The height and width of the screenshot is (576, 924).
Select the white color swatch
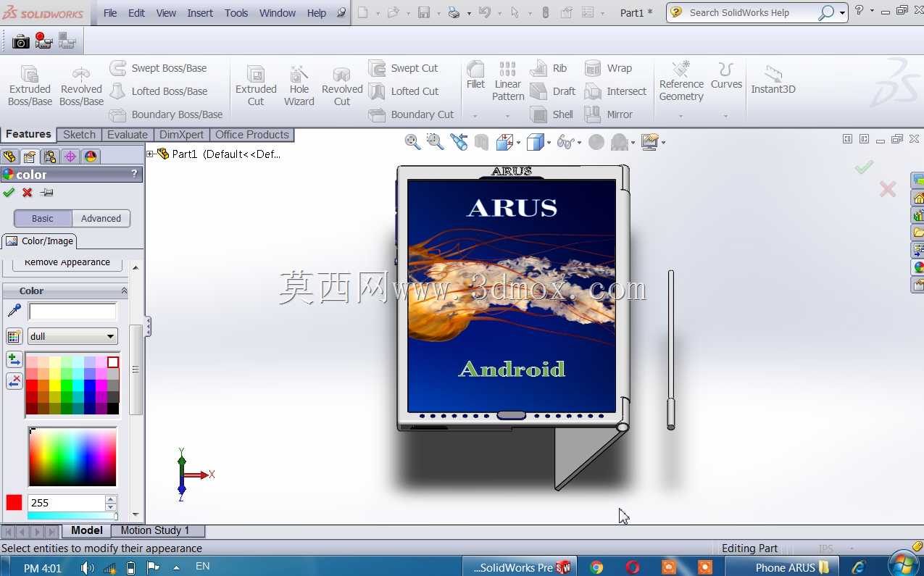point(113,362)
